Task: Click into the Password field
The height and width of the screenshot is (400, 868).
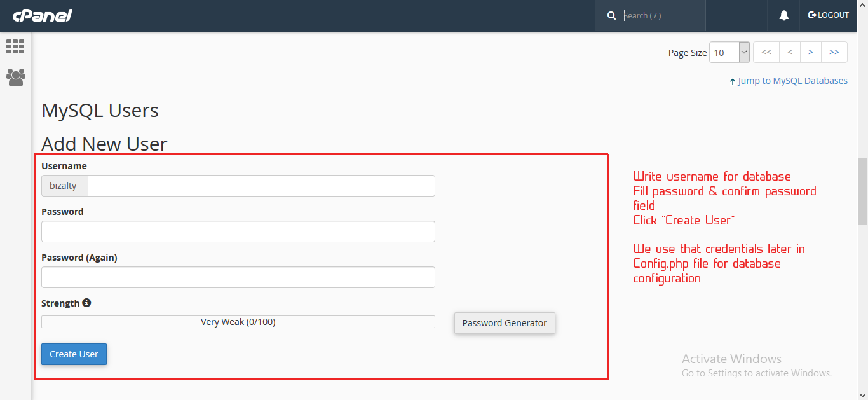Action: click(x=238, y=231)
